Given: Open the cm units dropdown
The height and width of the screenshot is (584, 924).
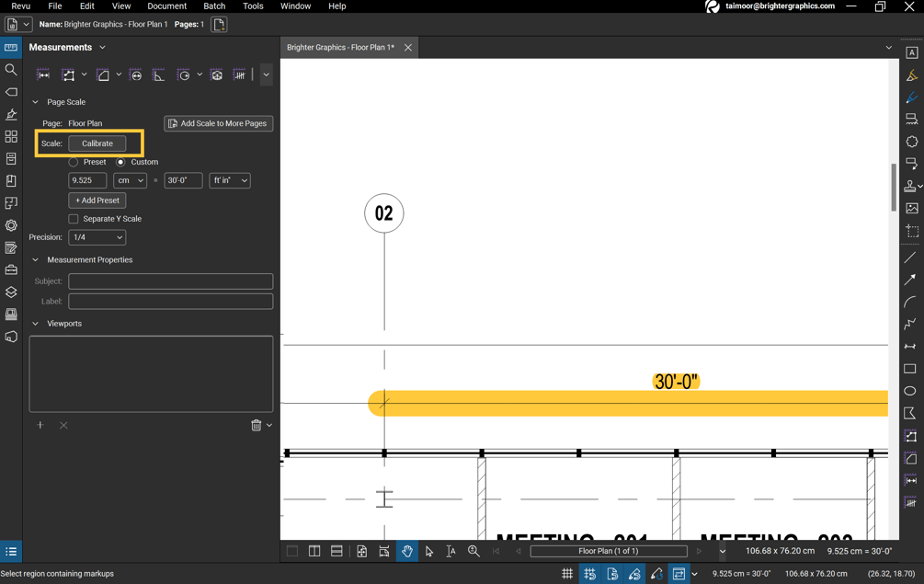Looking at the screenshot, I should pos(130,180).
